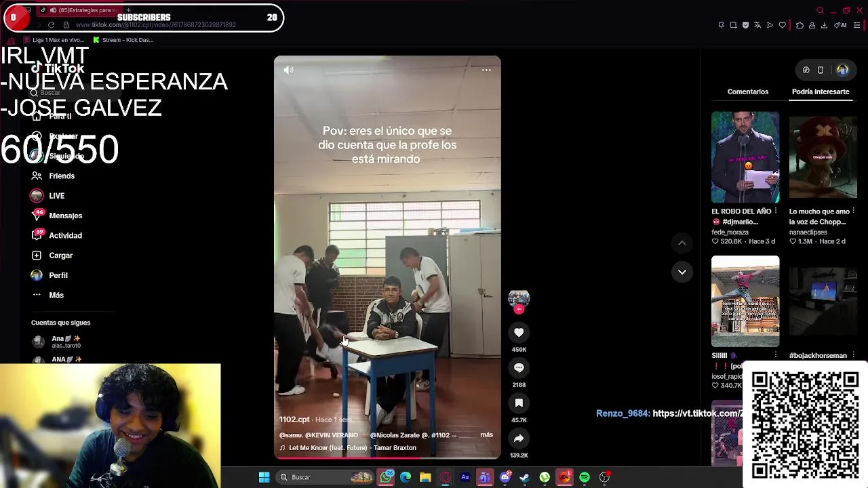Open 'Stream - Kick Das...' bookmark
The width and height of the screenshot is (868, 488).
[123, 40]
